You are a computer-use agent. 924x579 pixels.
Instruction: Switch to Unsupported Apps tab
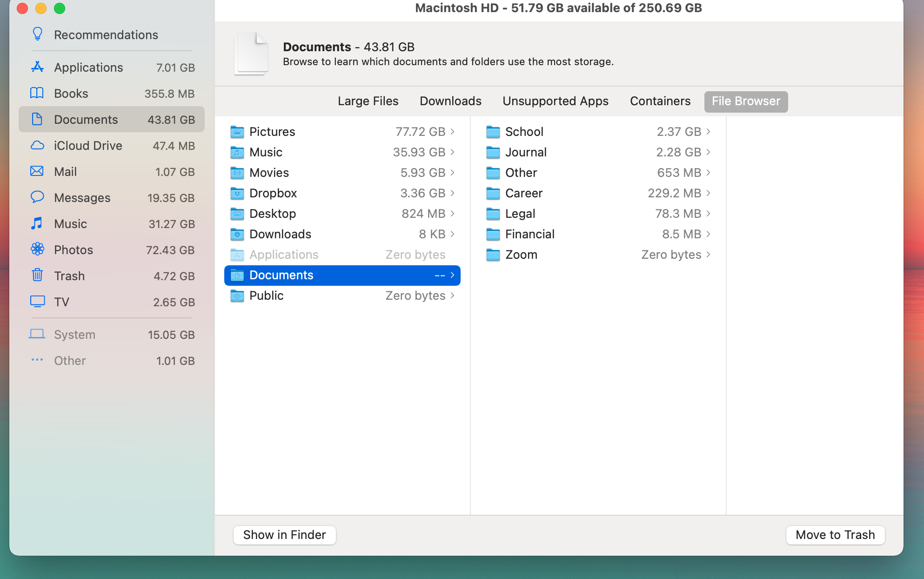[x=555, y=101]
